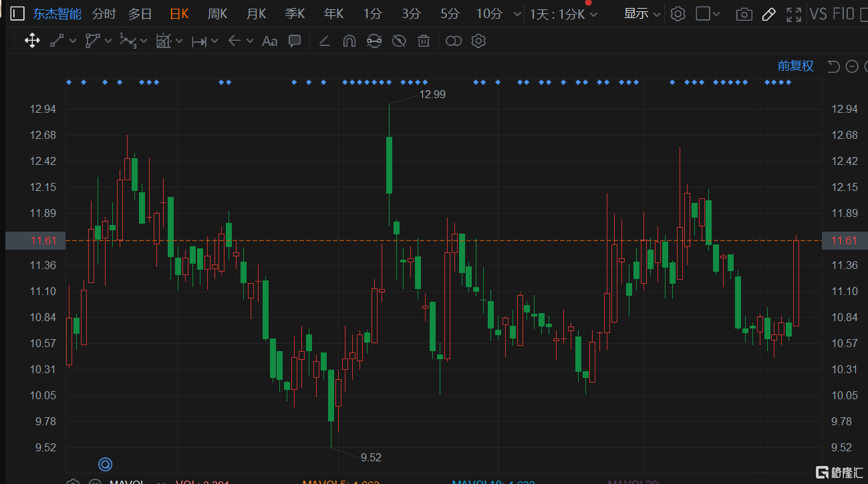
Task: Switch to the 多日 tab
Action: pyautogui.click(x=140, y=14)
